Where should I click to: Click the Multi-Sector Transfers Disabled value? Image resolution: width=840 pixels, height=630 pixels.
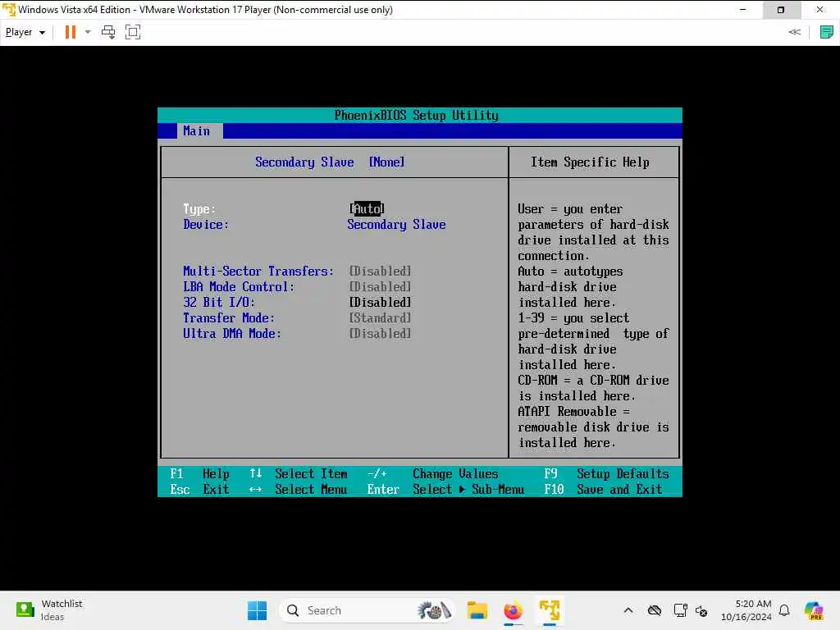click(x=381, y=271)
